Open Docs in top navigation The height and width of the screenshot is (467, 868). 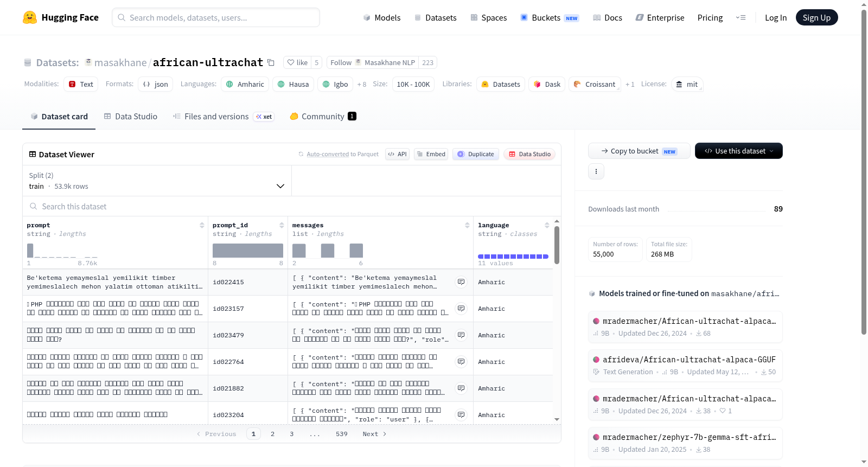[608, 17]
